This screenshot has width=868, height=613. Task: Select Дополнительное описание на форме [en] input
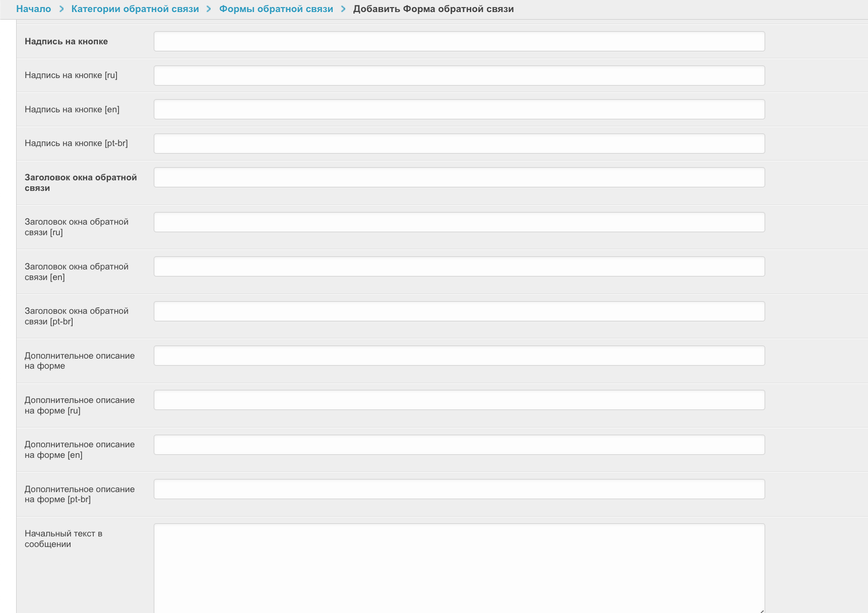[459, 445]
